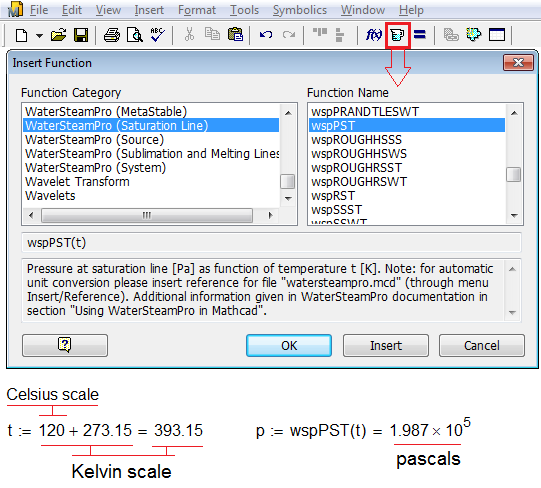
Task: Click the Calculate equals sign icon
Action: [x=420, y=34]
